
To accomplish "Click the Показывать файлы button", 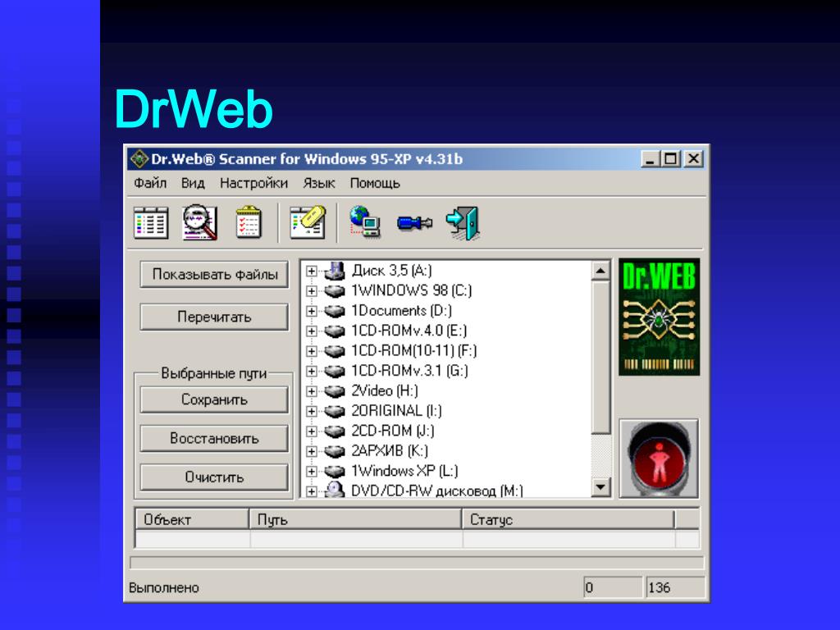I will point(214,274).
